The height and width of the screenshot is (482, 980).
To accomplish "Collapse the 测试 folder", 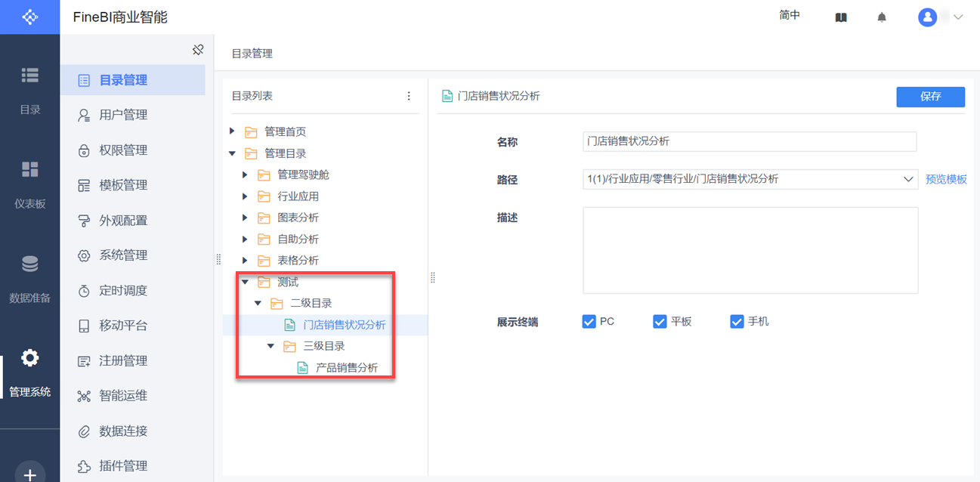I will tap(245, 282).
